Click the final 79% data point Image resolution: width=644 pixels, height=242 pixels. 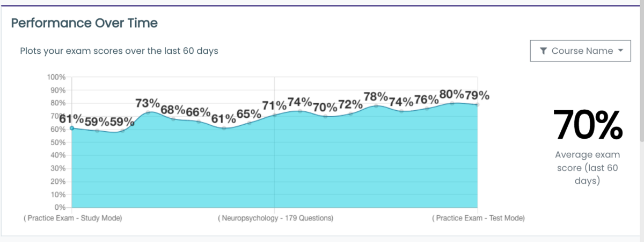(x=477, y=104)
